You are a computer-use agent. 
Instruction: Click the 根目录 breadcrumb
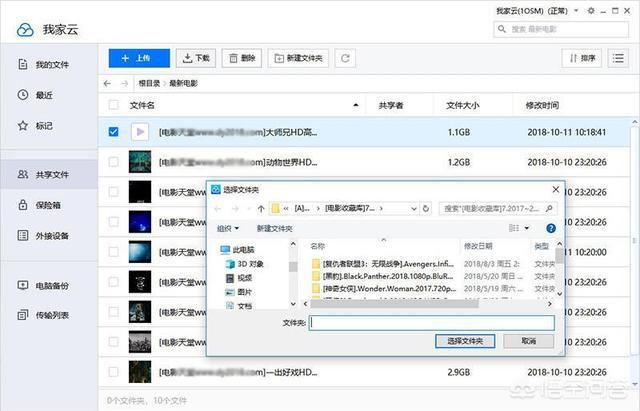tap(149, 83)
